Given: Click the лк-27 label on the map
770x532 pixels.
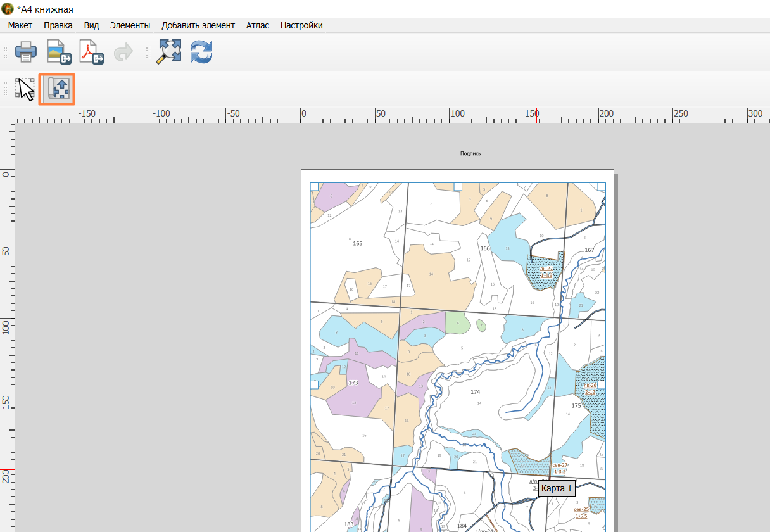Looking at the screenshot, I should click(x=546, y=269).
